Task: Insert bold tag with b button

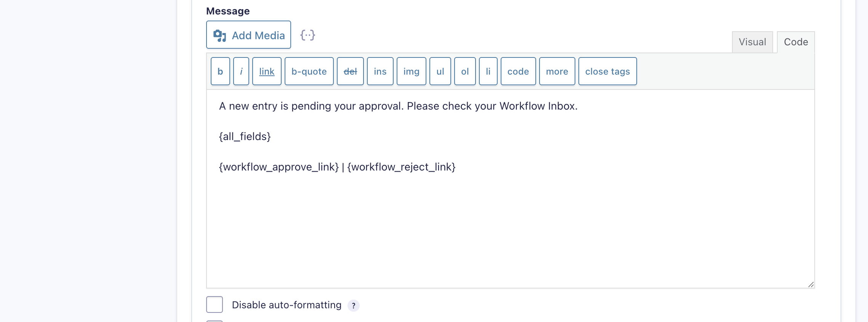Action: 220,71
